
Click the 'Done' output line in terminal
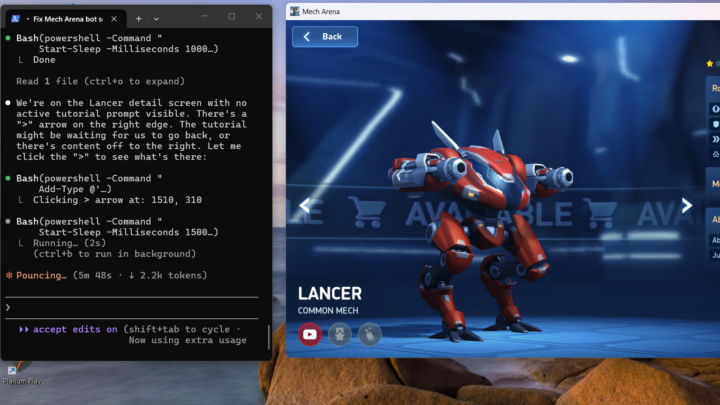(44, 60)
